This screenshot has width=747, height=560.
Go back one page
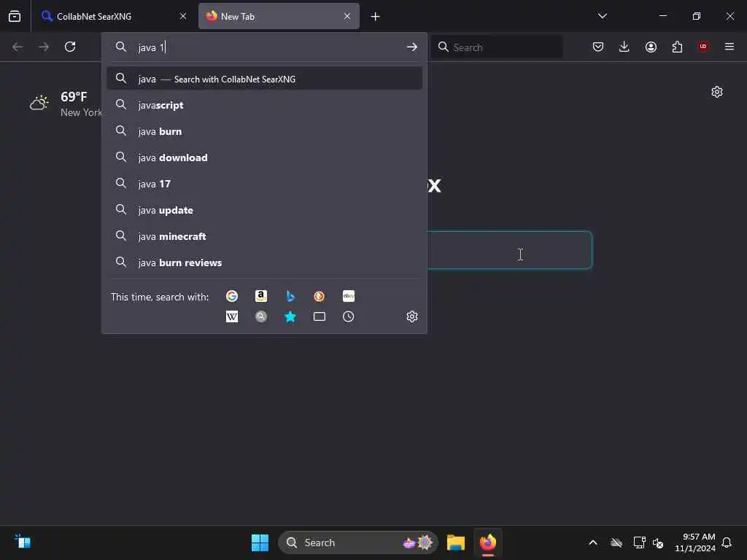pyautogui.click(x=18, y=47)
